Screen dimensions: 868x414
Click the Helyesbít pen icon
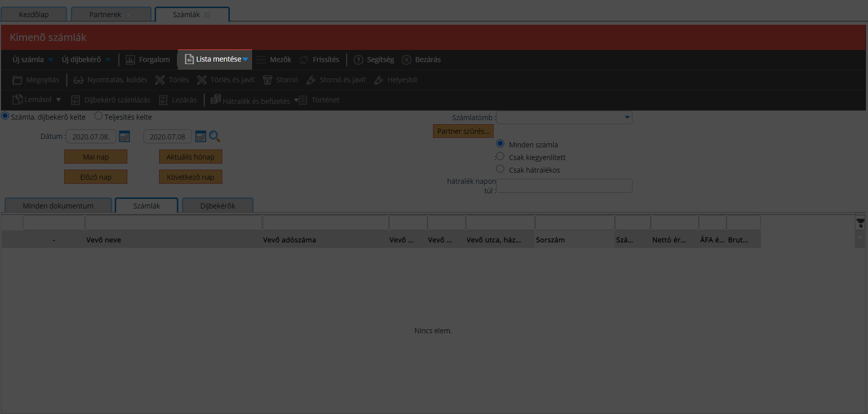click(x=378, y=80)
